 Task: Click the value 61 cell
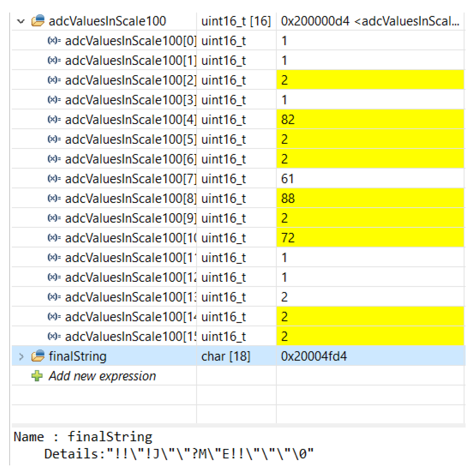pyautogui.click(x=287, y=179)
